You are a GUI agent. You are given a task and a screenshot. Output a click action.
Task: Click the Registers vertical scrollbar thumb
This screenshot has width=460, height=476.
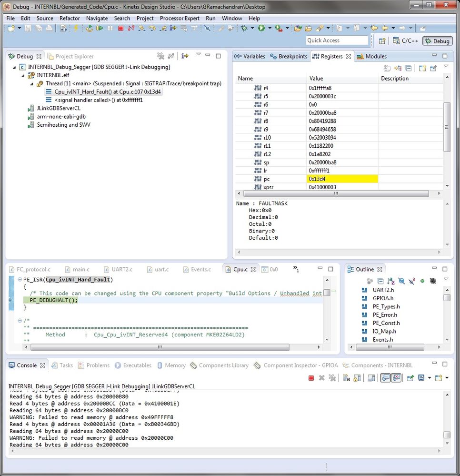[x=447, y=127]
